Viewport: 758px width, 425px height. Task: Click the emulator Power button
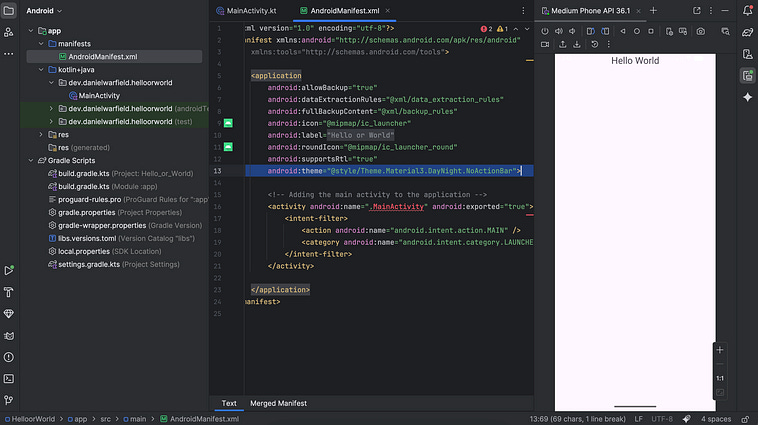tap(545, 31)
